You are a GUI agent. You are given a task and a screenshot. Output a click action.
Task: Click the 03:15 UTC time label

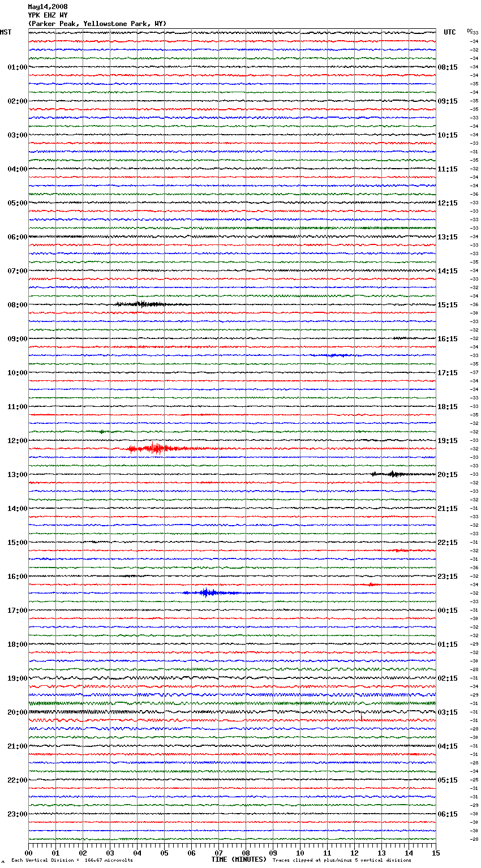(x=448, y=712)
